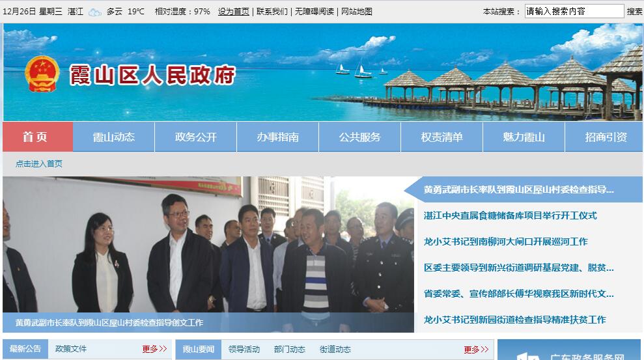This screenshot has width=644, height=360.
Task: Open the 湛江中央直属食糖储备库 news headline
Action: tap(510, 215)
